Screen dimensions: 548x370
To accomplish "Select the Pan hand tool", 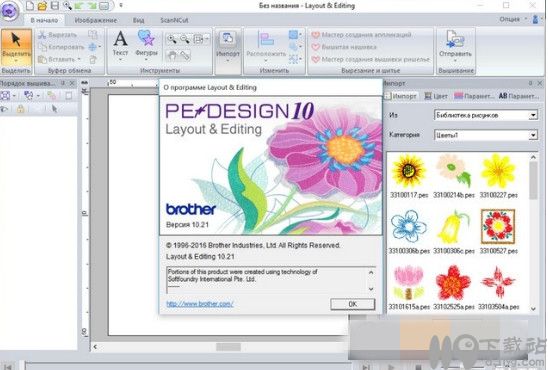I will click(x=172, y=55).
